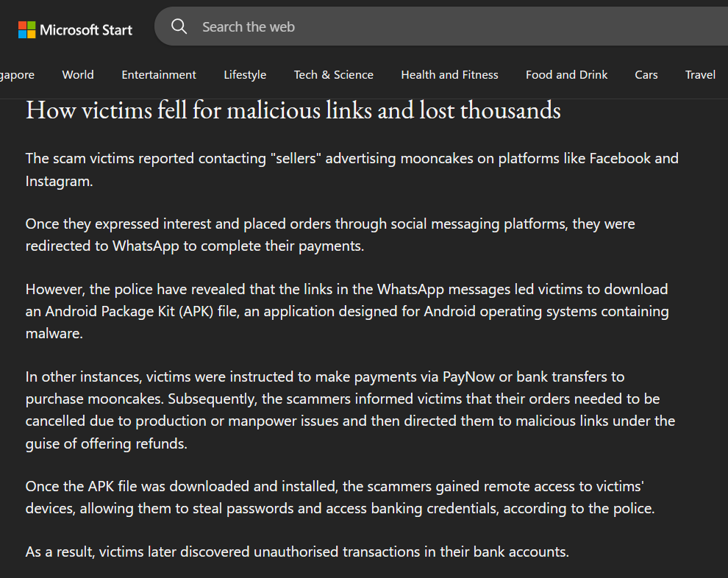Switch to the Entertainment category
This screenshot has height=578, width=728.
pos(159,74)
